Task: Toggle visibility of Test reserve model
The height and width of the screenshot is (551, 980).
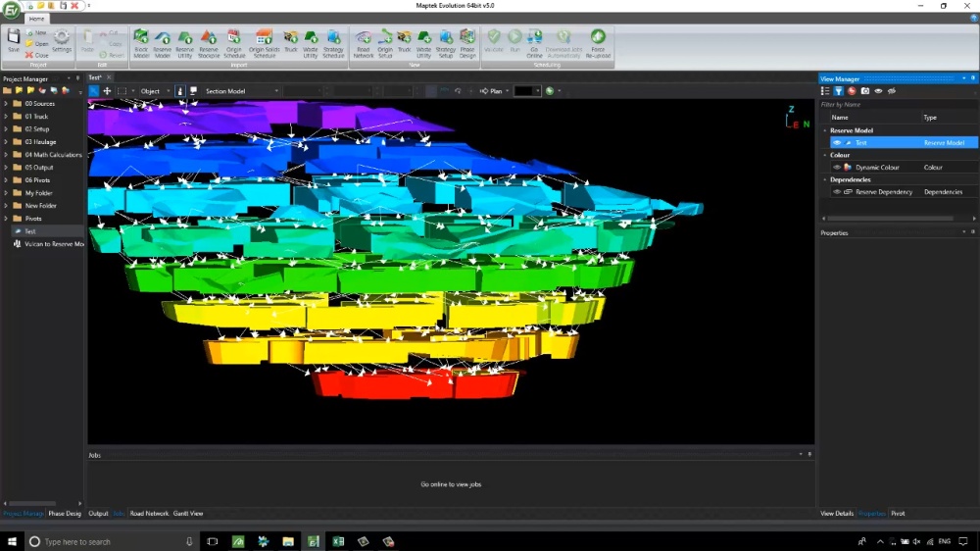Action: [837, 142]
